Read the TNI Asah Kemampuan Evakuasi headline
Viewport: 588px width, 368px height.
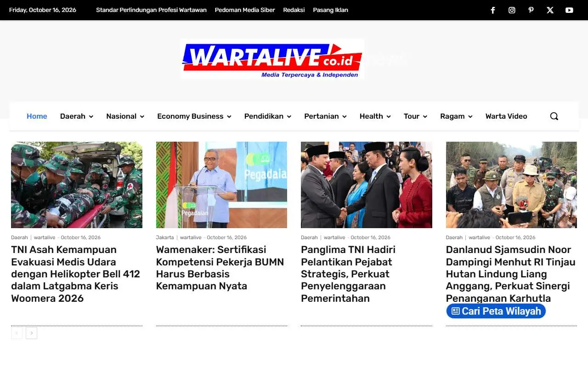click(x=76, y=274)
